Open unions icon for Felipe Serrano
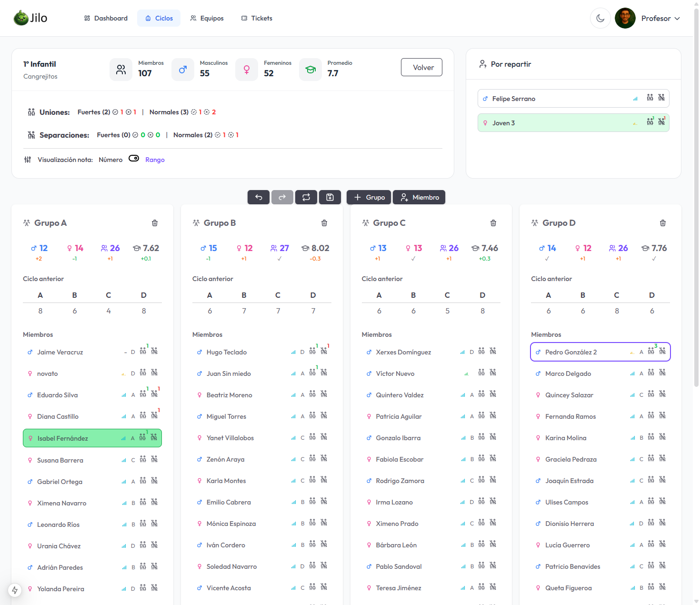The height and width of the screenshot is (605, 700). click(650, 98)
